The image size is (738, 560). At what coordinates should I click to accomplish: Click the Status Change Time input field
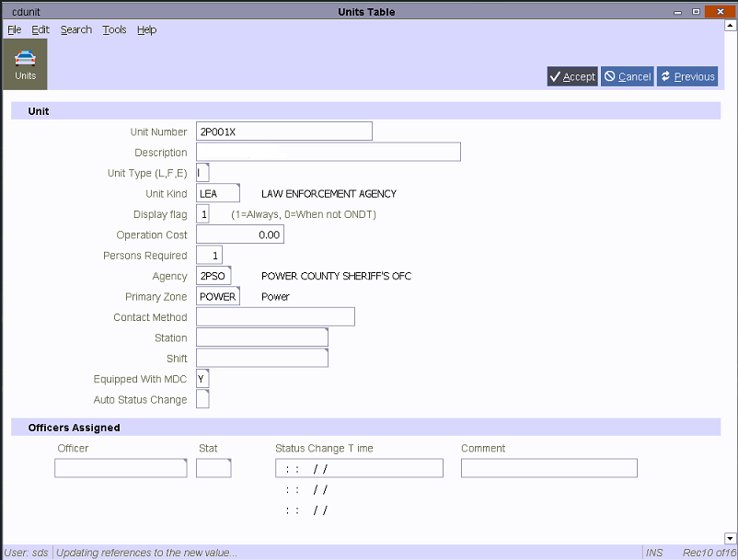coord(359,468)
